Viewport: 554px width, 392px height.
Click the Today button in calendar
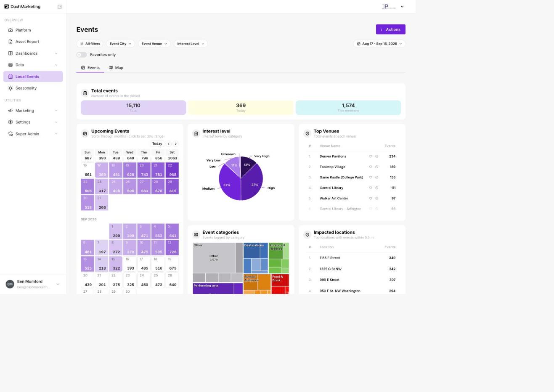[157, 144]
